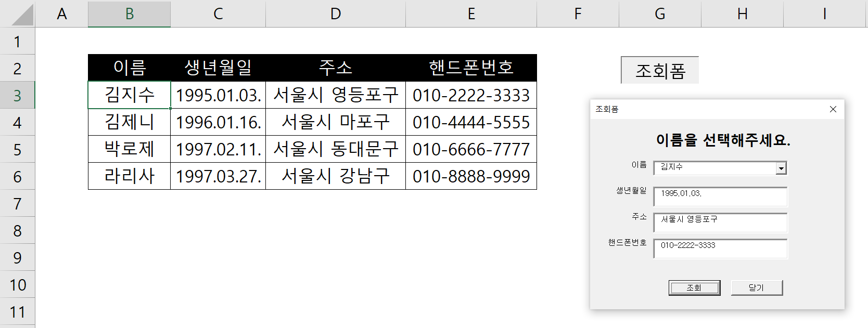Image resolution: width=868 pixels, height=328 pixels.
Task: Select row 1 header
Action: (17, 41)
